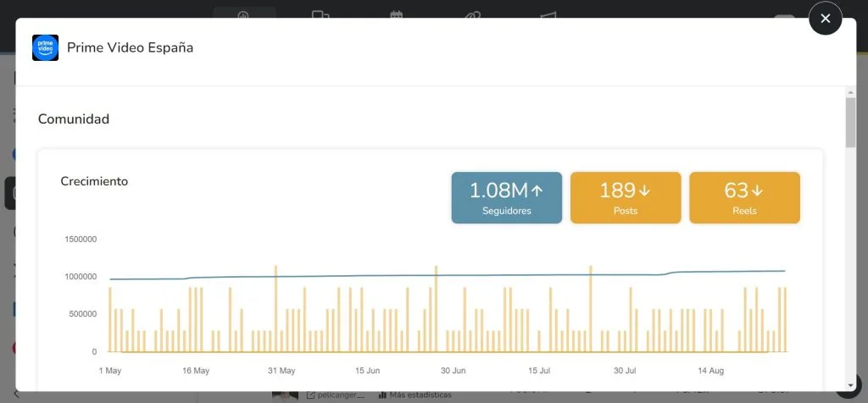Click the 14 Aug x-axis label
This screenshot has height=403, width=868.
[x=711, y=370]
